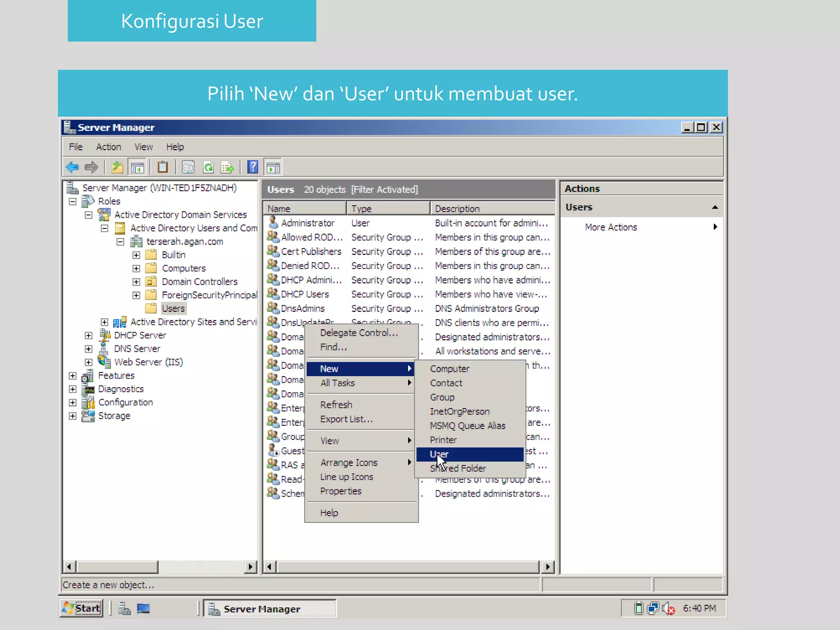Sort list by Name column header

[x=305, y=208]
